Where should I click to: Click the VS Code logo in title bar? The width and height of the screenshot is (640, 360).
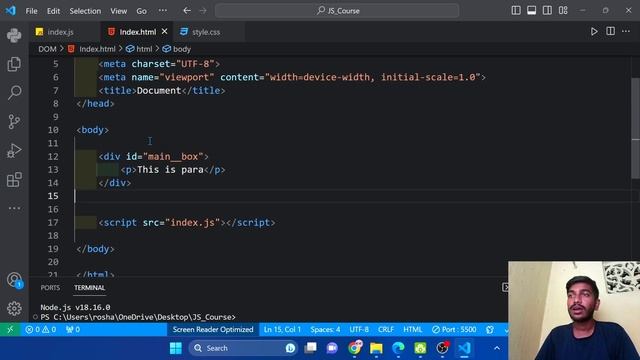(x=11, y=11)
